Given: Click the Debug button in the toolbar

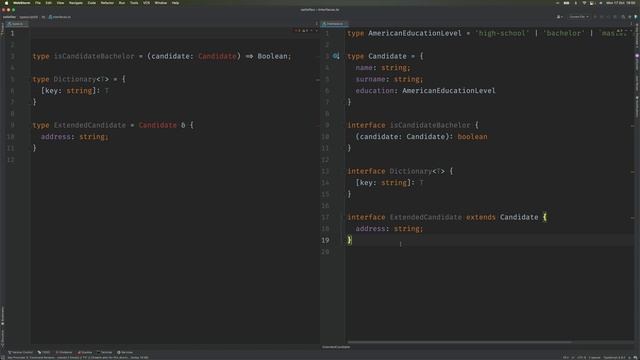Looking at the screenshot, I should point(602,17).
